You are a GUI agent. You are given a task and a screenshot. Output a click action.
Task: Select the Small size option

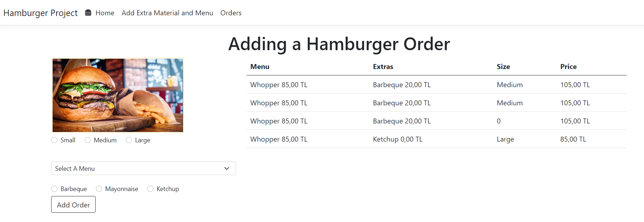click(x=54, y=140)
